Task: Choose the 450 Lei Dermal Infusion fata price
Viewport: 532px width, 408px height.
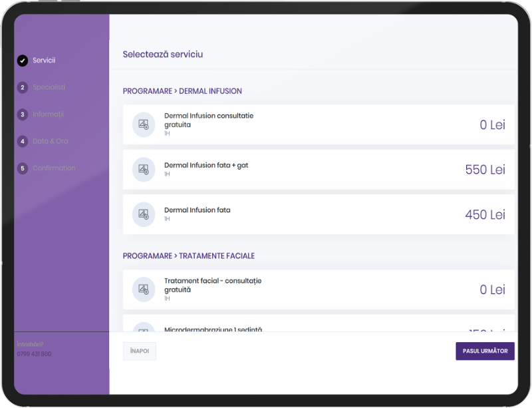Action: pos(485,214)
